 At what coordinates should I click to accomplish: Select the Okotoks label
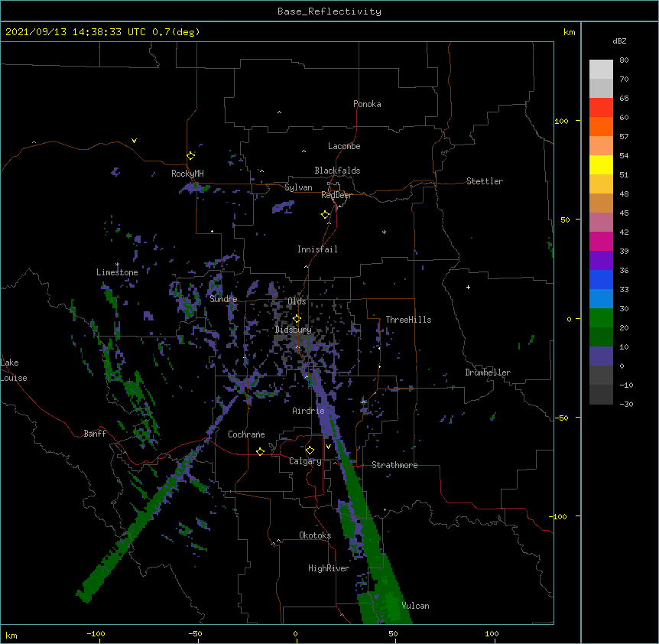315,535
